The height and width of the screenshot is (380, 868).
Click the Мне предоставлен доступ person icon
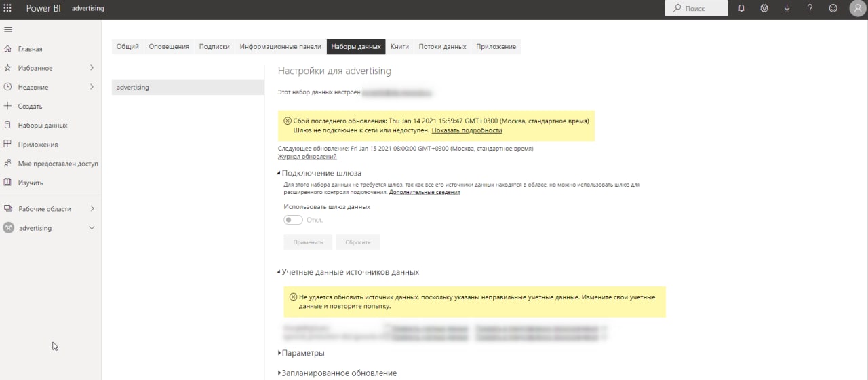[8, 163]
